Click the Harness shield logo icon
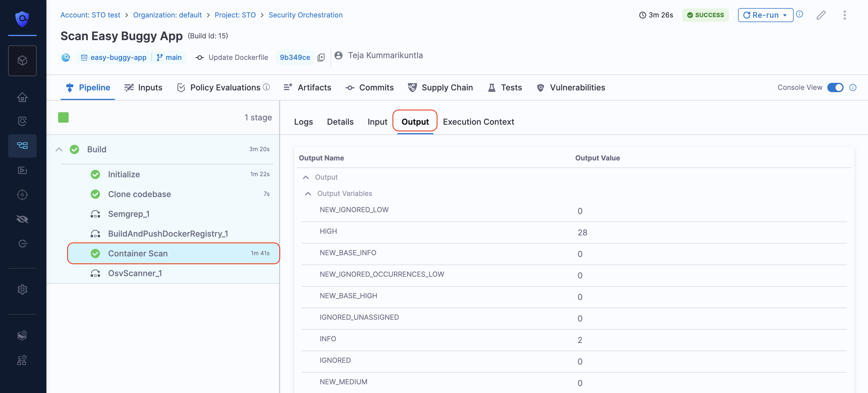Viewport: 868px width, 393px height. (22, 19)
